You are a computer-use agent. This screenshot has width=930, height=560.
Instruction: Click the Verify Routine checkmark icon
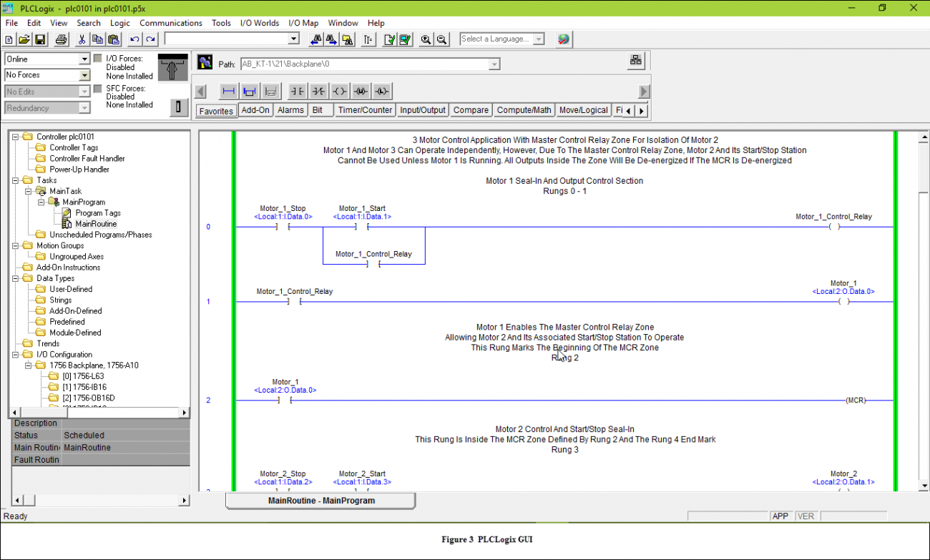[389, 39]
